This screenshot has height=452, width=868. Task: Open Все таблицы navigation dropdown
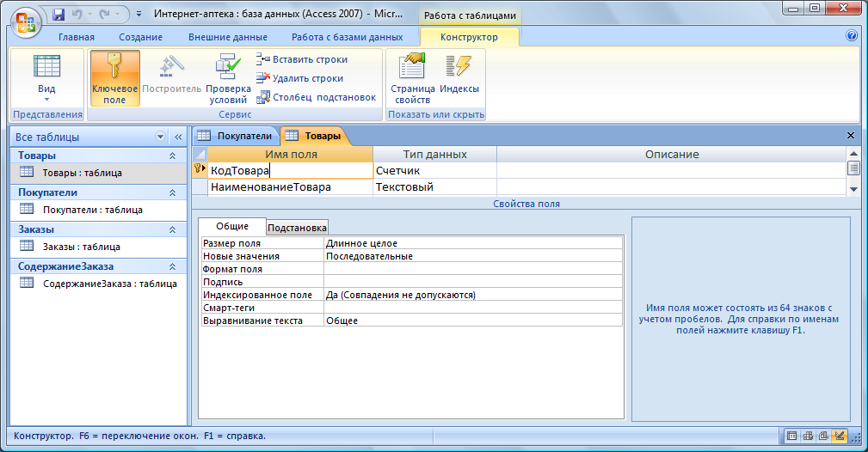pyautogui.click(x=160, y=137)
